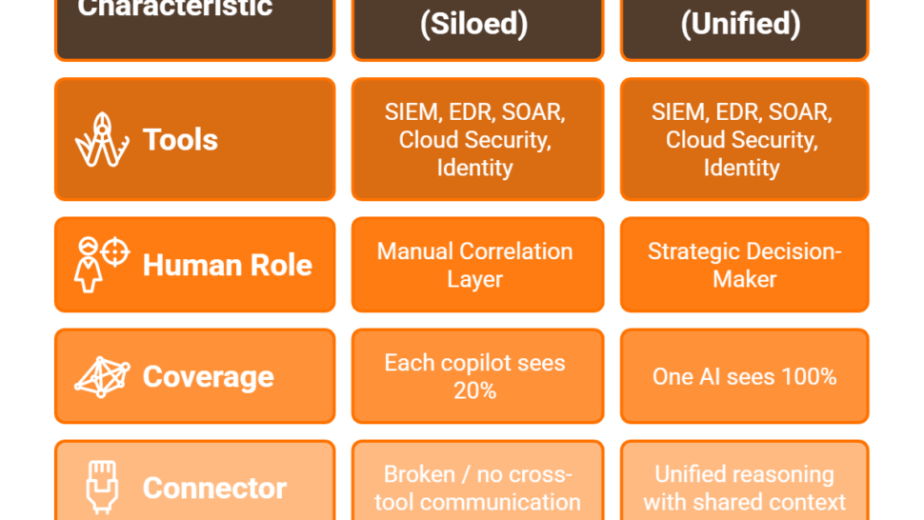The image size is (924, 520).
Task: Click the Connector plug icon
Action: click(x=102, y=487)
